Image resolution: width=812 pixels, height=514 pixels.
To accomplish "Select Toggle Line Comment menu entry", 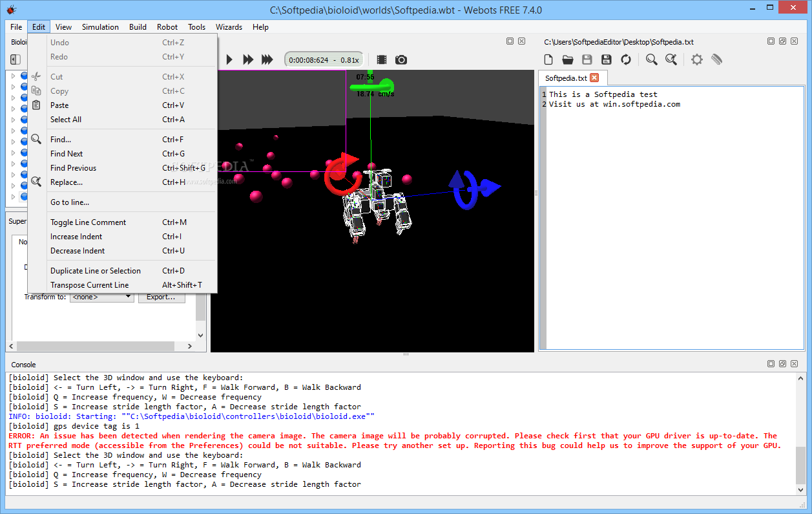I will (122, 222).
